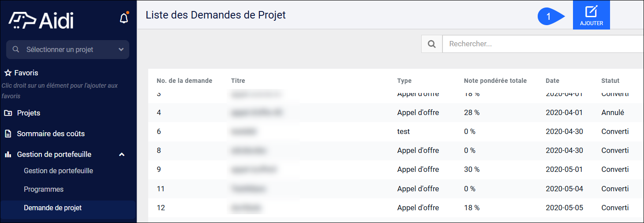This screenshot has height=223, width=644.
Task: Open the row for request number 9
Action: pos(396,170)
